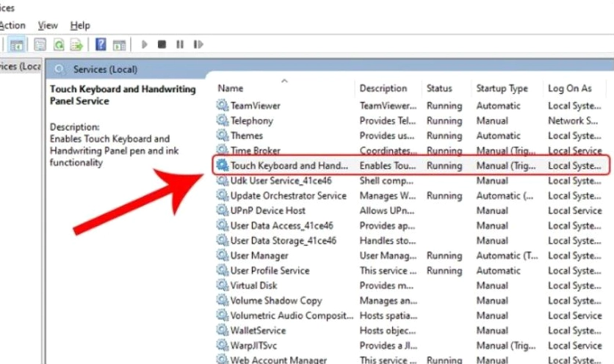
Task: Click the Properties toolbar icon
Action: (x=40, y=45)
